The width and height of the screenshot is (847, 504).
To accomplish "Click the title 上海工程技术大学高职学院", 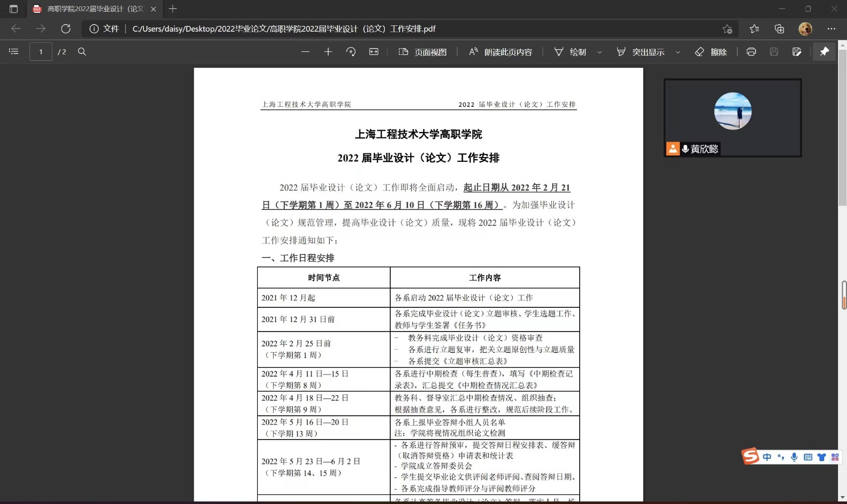I will [x=418, y=134].
